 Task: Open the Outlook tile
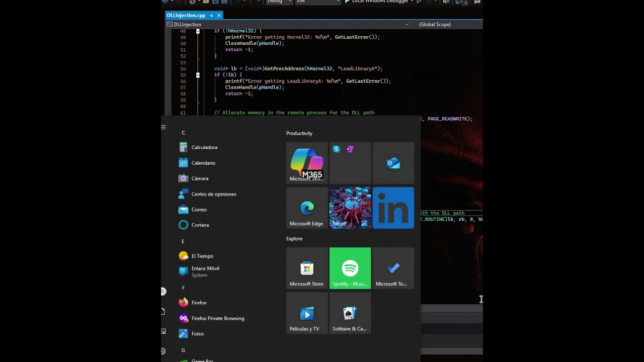click(x=393, y=163)
